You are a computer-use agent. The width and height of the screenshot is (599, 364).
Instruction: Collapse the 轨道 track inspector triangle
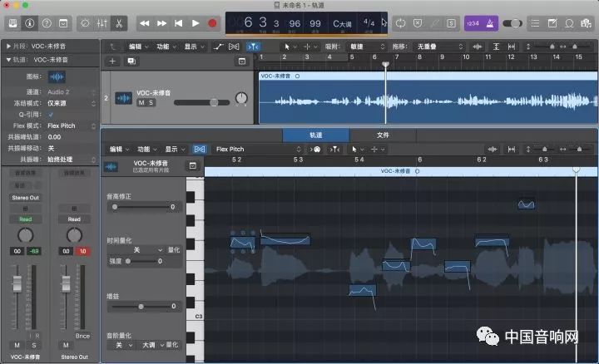tap(8, 60)
